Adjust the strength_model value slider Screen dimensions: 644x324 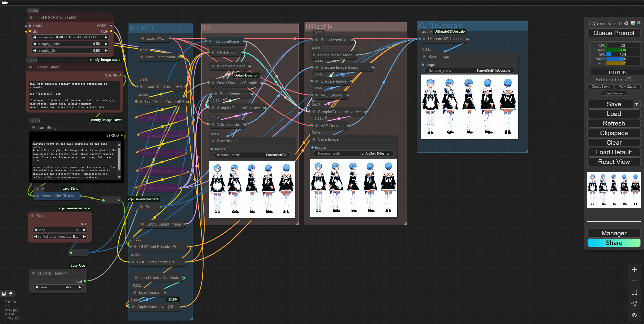70,44
